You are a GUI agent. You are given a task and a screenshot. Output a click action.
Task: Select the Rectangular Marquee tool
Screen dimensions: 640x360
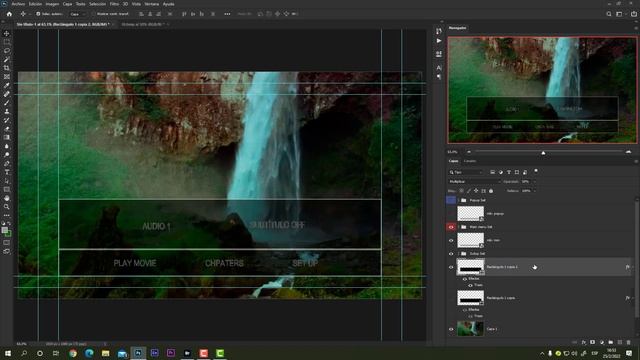coord(7,42)
